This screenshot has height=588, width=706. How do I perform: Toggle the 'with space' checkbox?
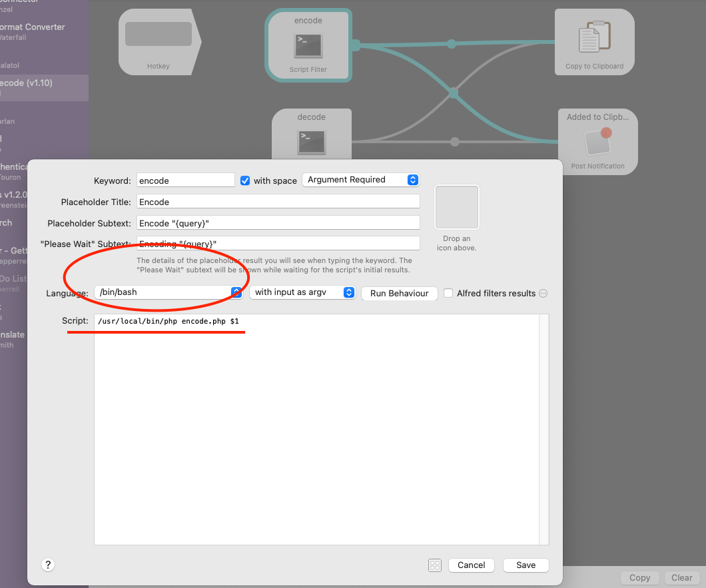pyautogui.click(x=245, y=180)
